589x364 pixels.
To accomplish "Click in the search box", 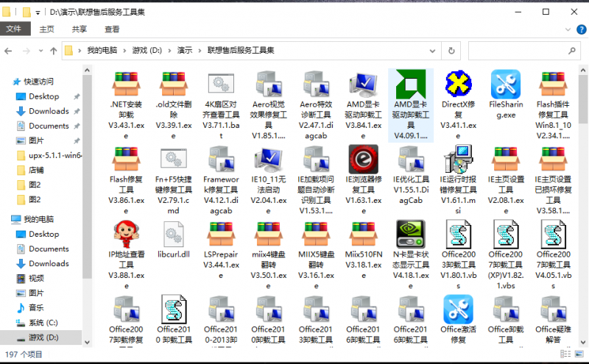I will coord(524,51).
